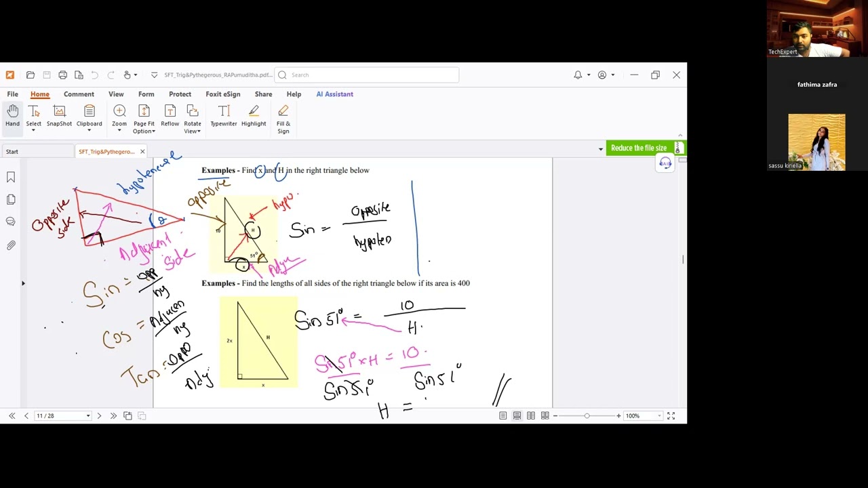The width and height of the screenshot is (868, 488).
Task: Expand the Select tool dropdown arrow
Action: coord(33,131)
